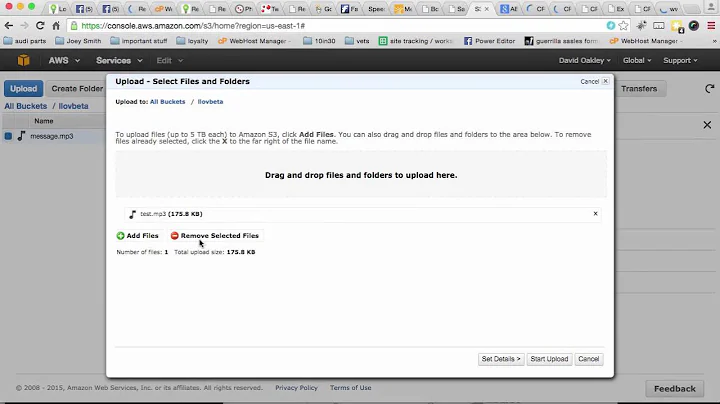Open the important stuff bookmark folder

pos(139,41)
